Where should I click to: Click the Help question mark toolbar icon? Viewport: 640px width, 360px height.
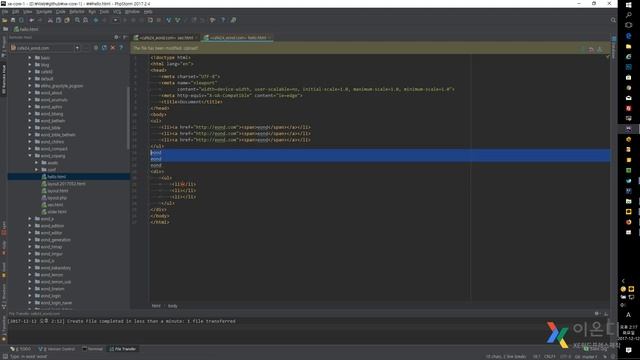point(223,20)
